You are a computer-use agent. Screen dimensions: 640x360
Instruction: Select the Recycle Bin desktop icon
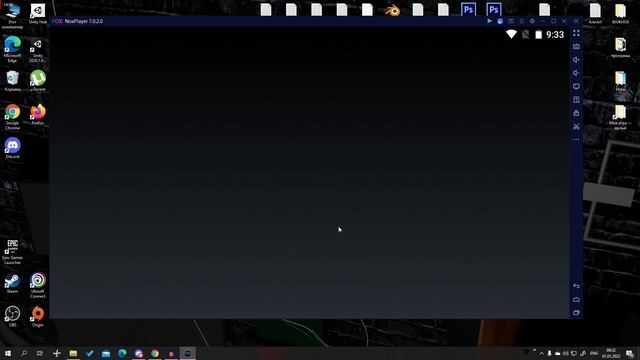[x=12, y=80]
